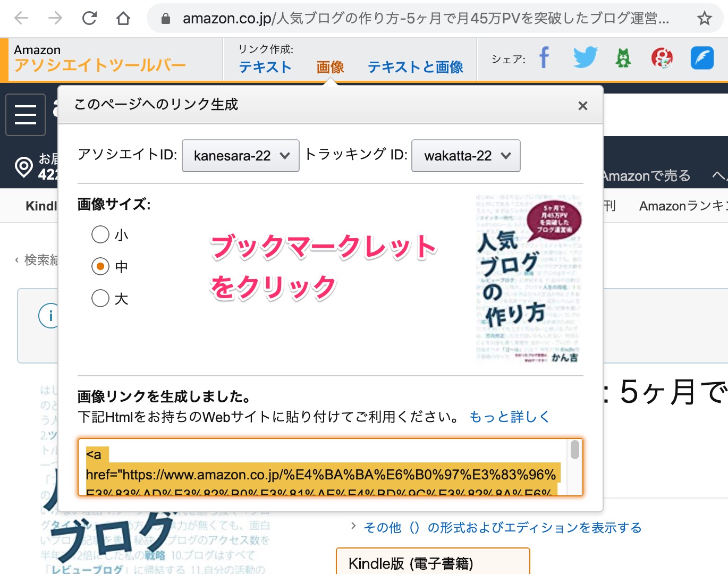Select the Kindle版 (電子書籍) format button

[433, 561]
